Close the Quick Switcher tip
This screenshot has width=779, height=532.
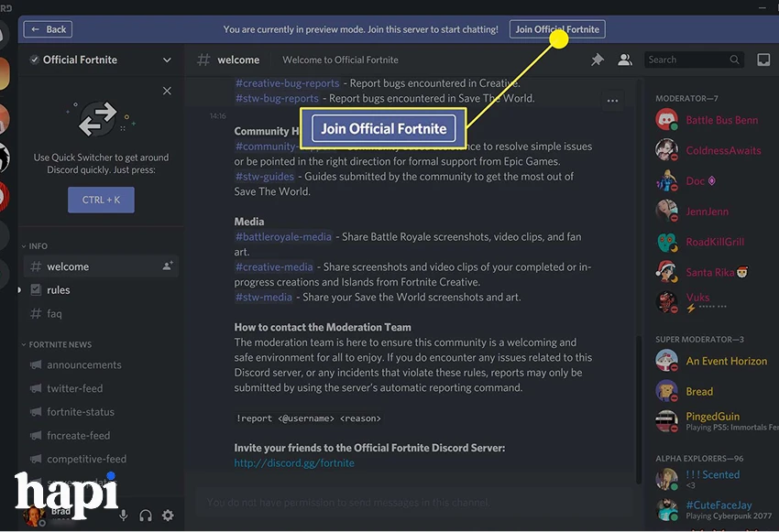click(x=167, y=91)
